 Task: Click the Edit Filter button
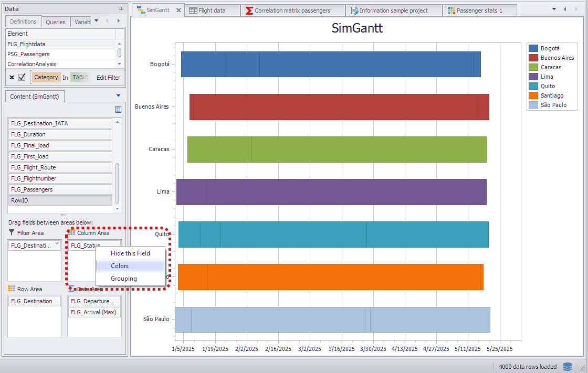click(x=108, y=78)
